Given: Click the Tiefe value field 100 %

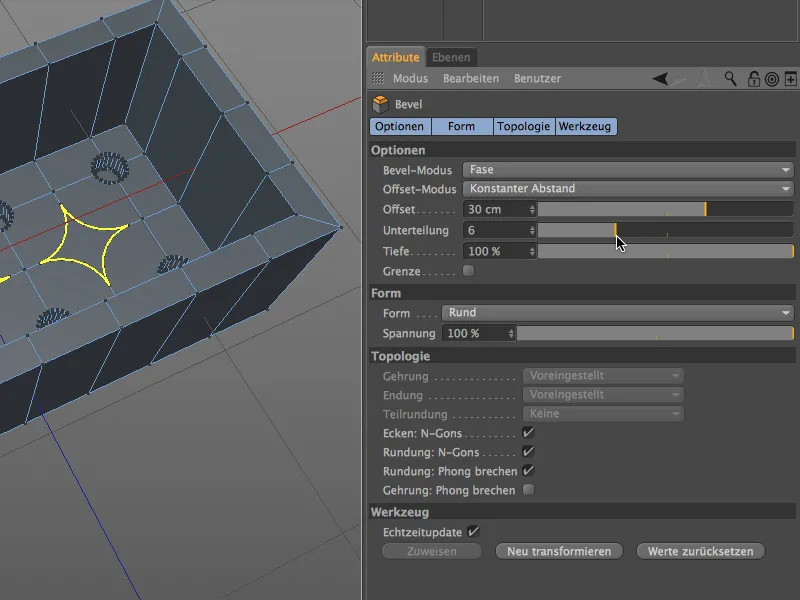Looking at the screenshot, I should tap(495, 252).
